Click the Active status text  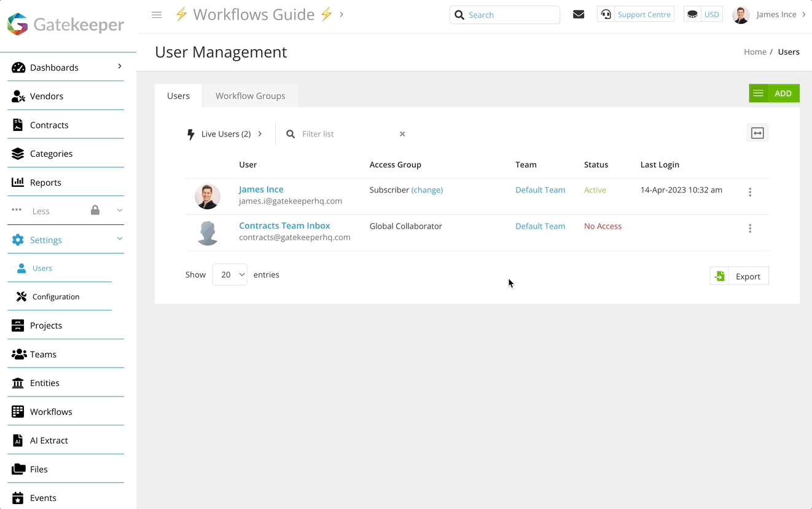(x=595, y=190)
